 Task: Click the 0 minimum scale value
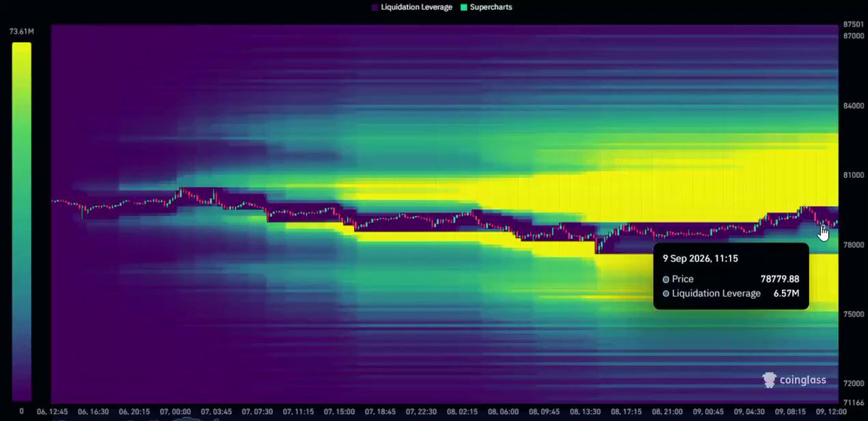pyautogui.click(x=21, y=411)
